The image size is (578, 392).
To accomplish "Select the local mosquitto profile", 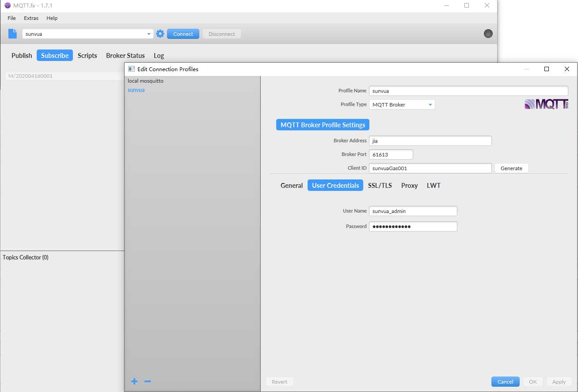I will pyautogui.click(x=145, y=81).
